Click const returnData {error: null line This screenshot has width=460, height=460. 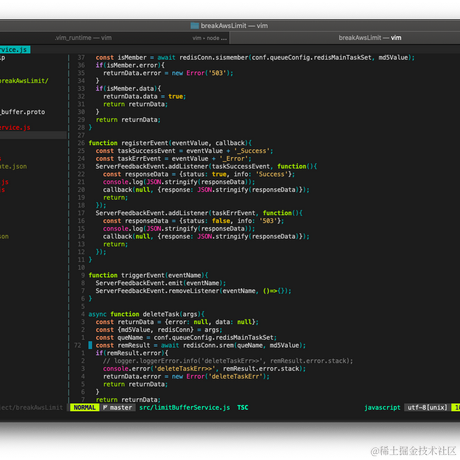point(177,322)
